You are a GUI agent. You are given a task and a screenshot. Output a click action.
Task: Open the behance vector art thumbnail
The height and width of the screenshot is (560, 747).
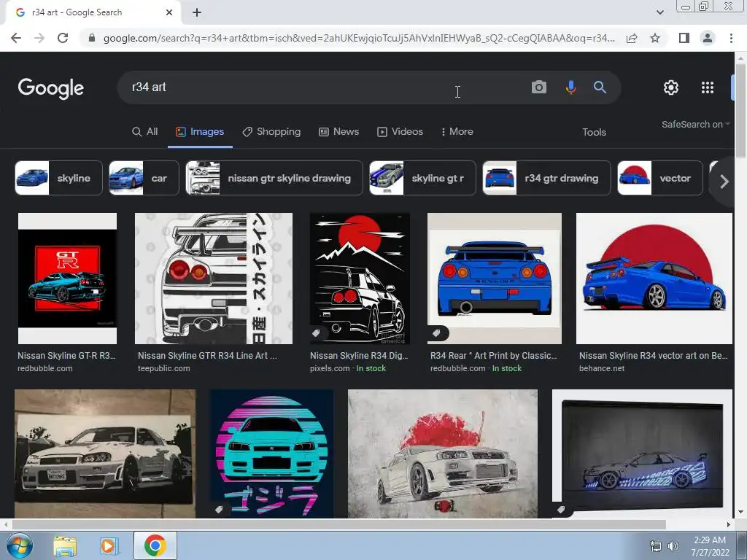point(654,279)
